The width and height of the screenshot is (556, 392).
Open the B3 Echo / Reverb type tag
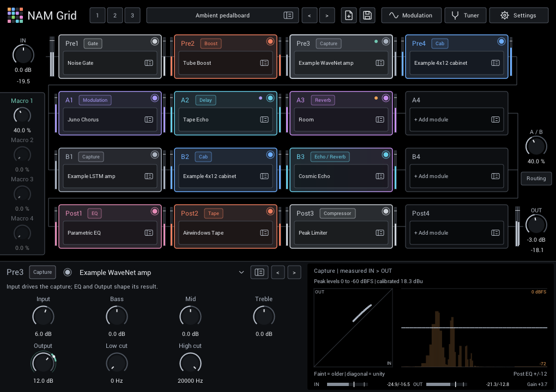330,157
